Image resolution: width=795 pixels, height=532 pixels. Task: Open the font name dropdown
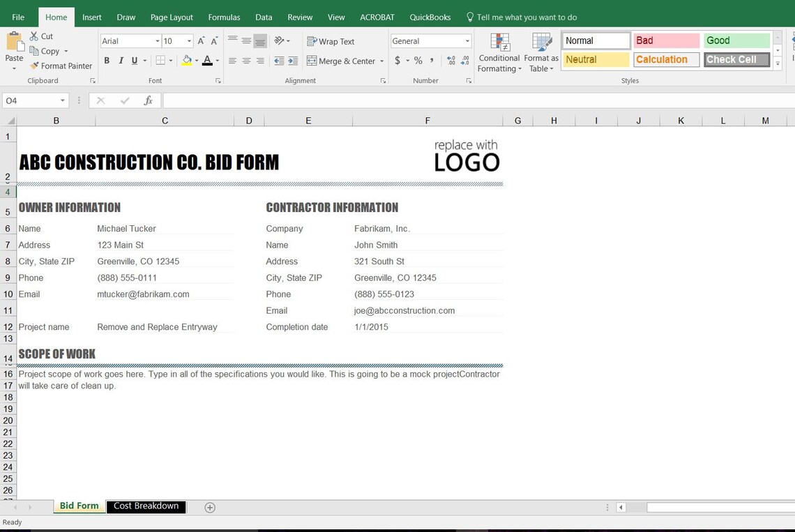tap(159, 40)
